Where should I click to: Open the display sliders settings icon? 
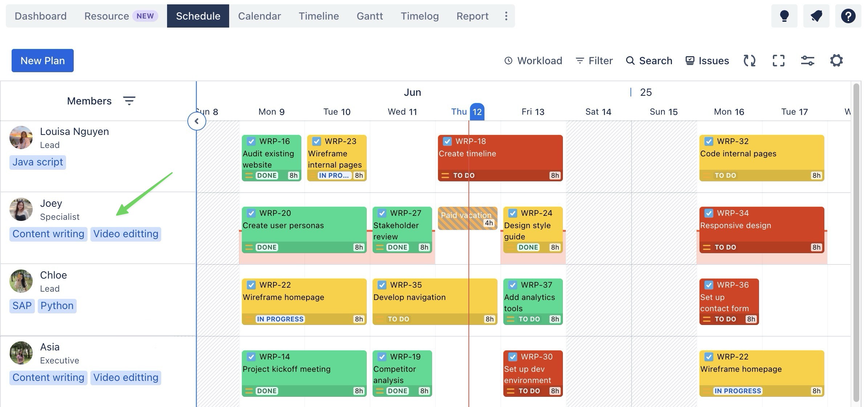(x=807, y=61)
